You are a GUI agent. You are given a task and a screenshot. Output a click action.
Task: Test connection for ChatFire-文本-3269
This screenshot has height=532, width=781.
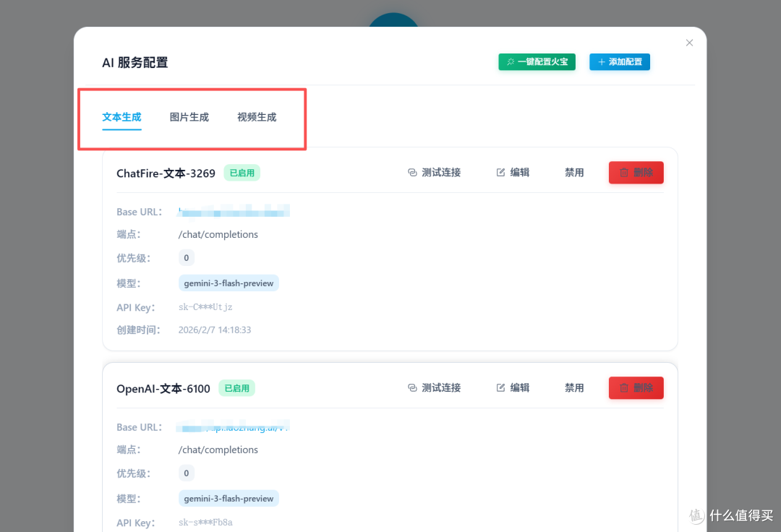435,173
